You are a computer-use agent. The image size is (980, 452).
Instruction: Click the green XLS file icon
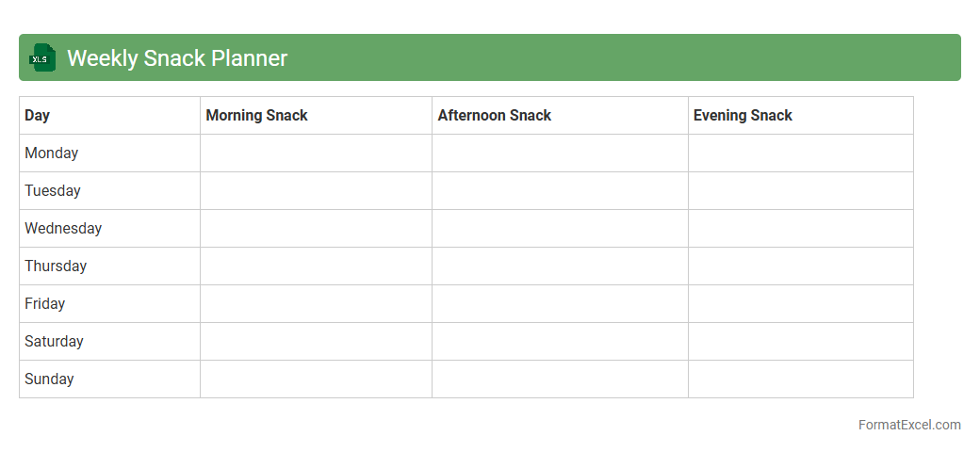point(41,58)
